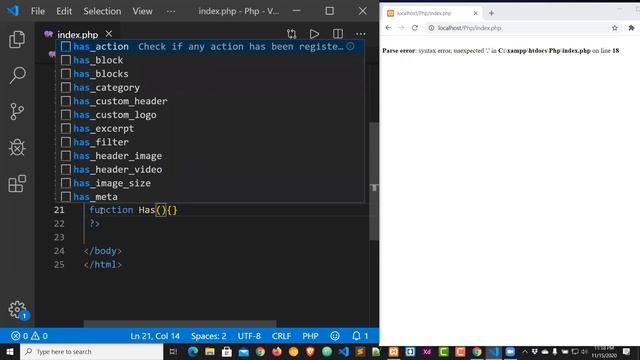Reload the localhost page in browser
The height and width of the screenshot is (360, 640).
pos(415,28)
